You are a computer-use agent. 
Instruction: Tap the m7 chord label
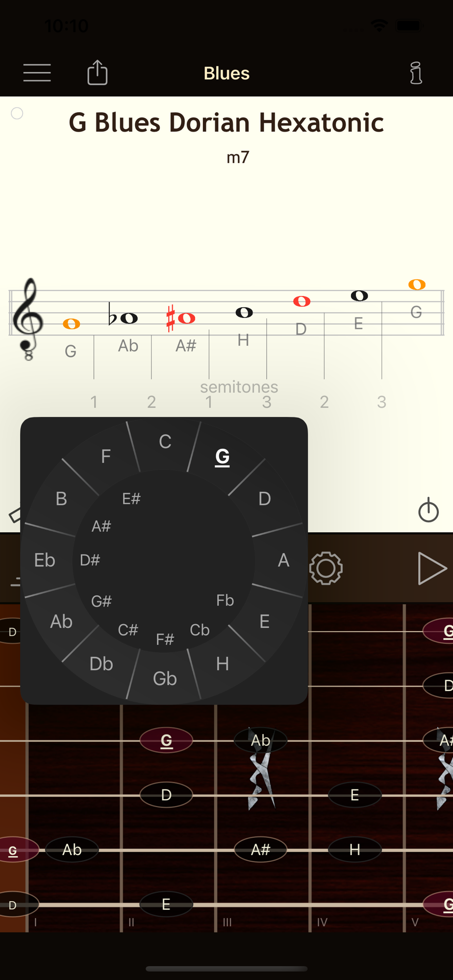238,157
